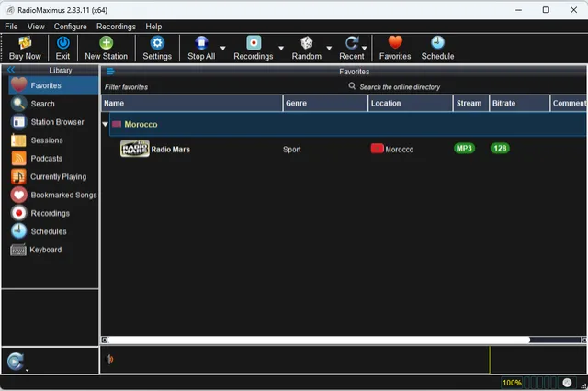Select the Morocco group header row

coord(348,124)
